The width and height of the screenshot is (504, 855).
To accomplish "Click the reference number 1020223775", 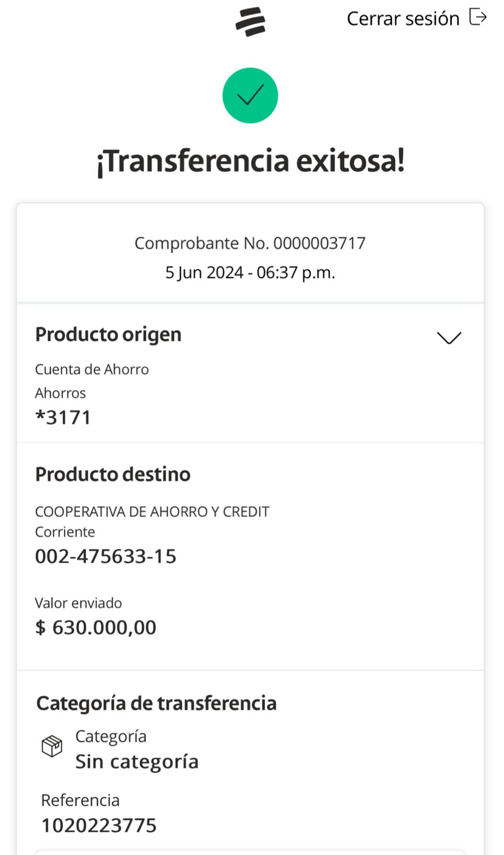I will (99, 826).
